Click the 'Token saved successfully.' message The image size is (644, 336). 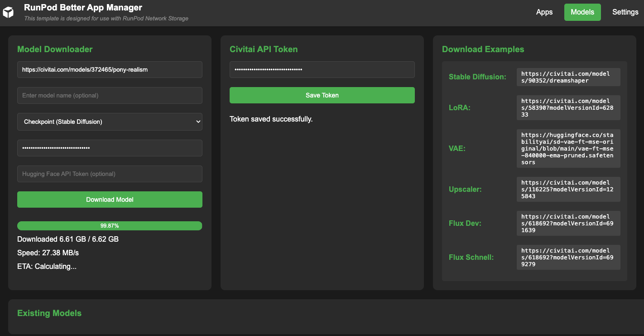pos(271,119)
